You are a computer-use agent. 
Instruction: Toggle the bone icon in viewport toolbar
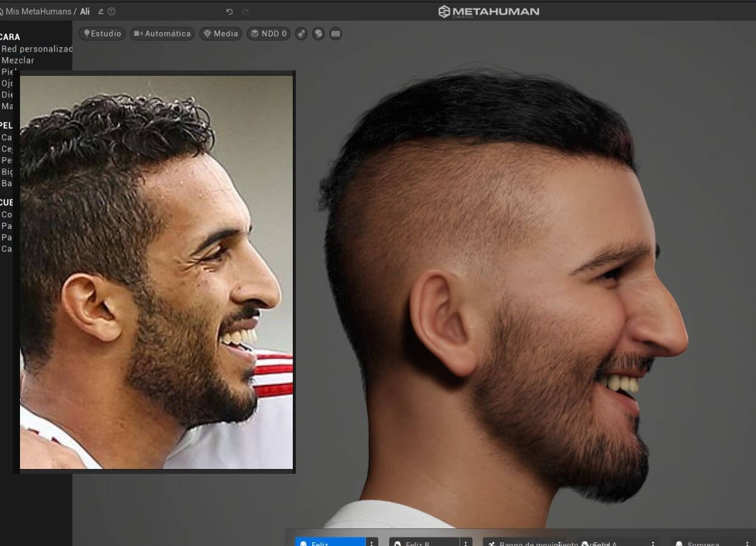[301, 34]
